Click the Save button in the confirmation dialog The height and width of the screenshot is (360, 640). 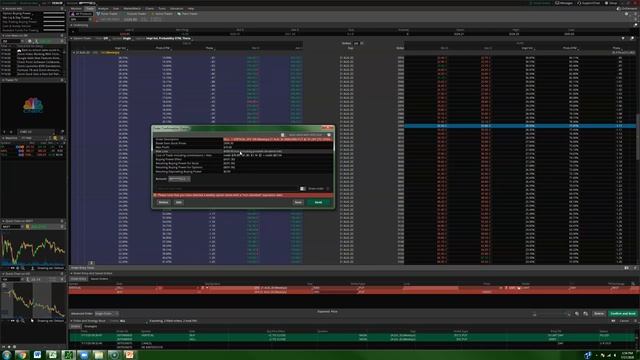(x=298, y=202)
